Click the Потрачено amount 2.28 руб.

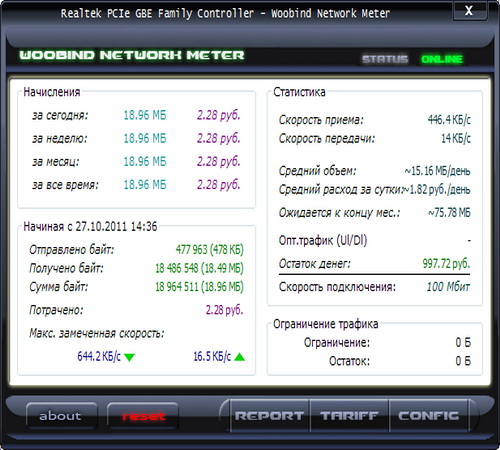tap(224, 310)
